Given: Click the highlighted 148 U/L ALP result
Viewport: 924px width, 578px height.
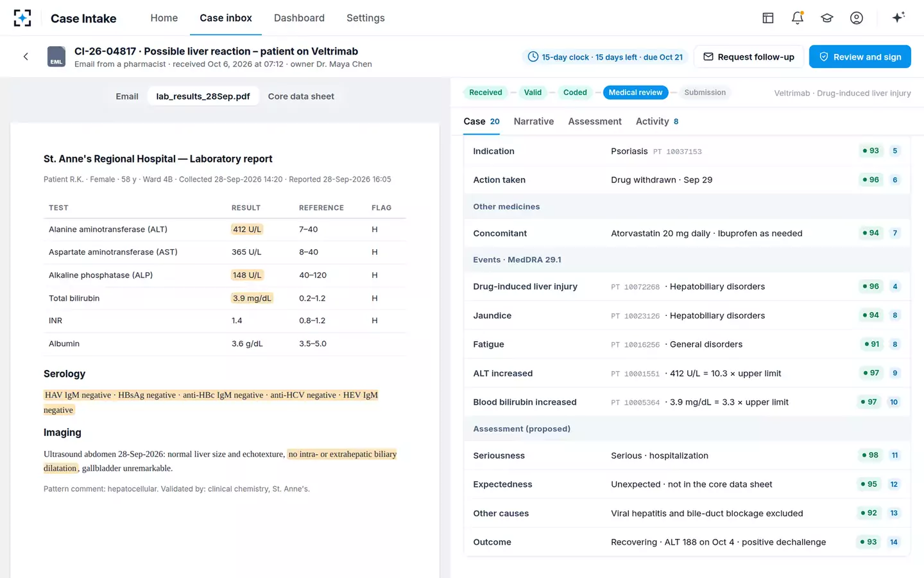Looking at the screenshot, I should (247, 275).
